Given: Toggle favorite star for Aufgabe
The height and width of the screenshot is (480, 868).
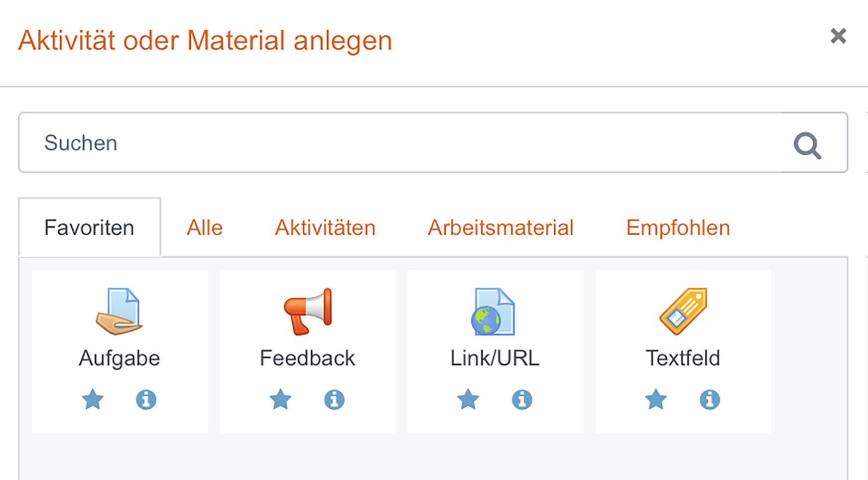Looking at the screenshot, I should 93,399.
